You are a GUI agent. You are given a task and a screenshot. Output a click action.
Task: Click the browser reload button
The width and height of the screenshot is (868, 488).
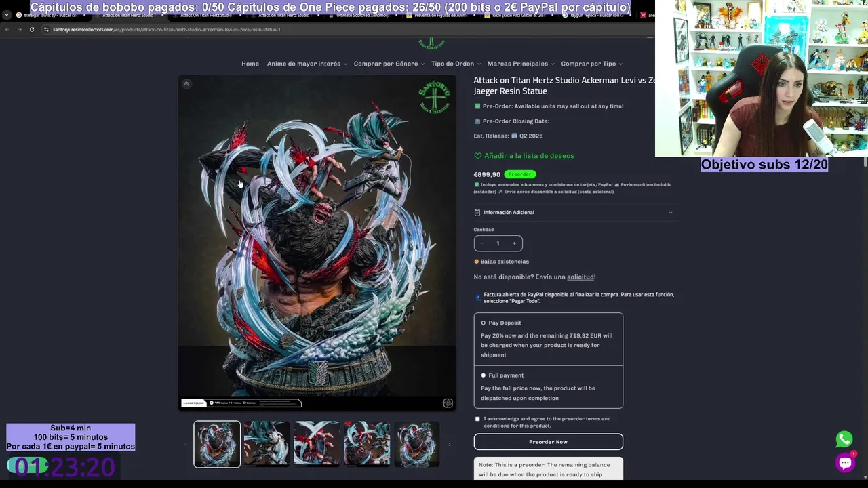tap(31, 29)
